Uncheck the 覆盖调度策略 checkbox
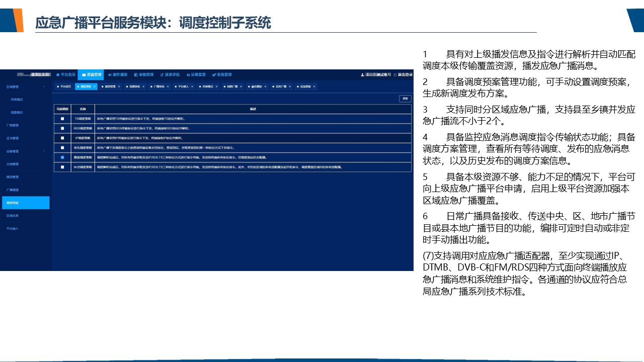Image resolution: width=644 pixels, height=362 pixels. 62,157
